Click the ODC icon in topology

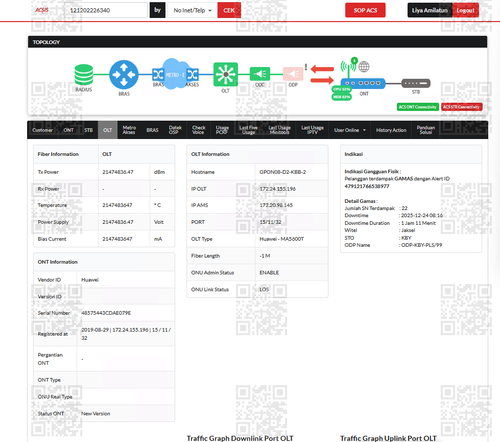260,74
